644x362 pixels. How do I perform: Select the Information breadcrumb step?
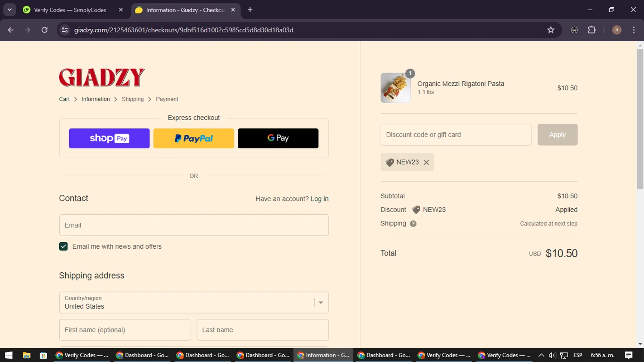(x=96, y=99)
